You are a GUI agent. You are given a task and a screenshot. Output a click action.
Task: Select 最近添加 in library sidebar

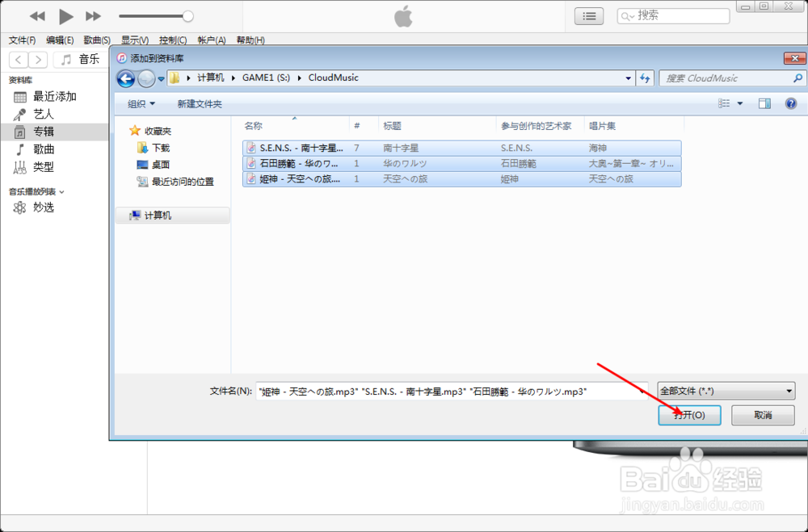coord(54,96)
